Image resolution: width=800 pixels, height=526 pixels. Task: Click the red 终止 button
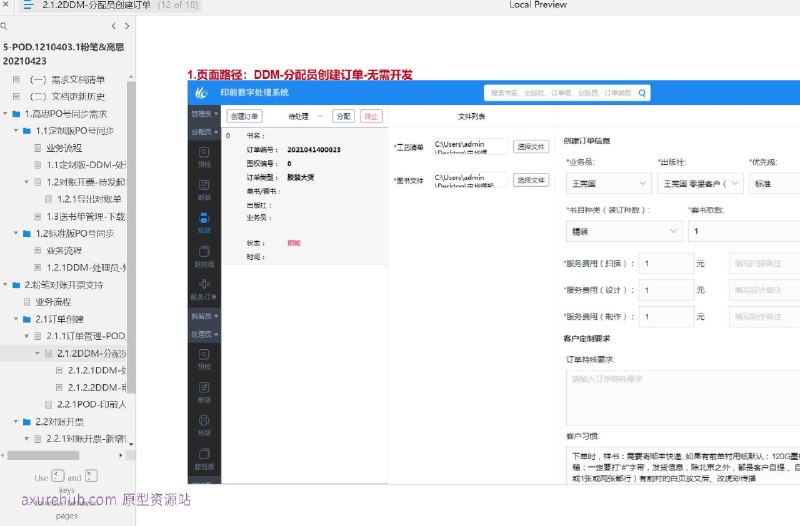371,116
